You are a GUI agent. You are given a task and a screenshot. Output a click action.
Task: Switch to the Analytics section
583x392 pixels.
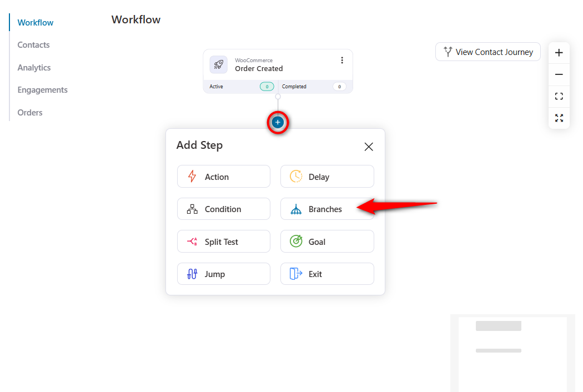point(34,68)
